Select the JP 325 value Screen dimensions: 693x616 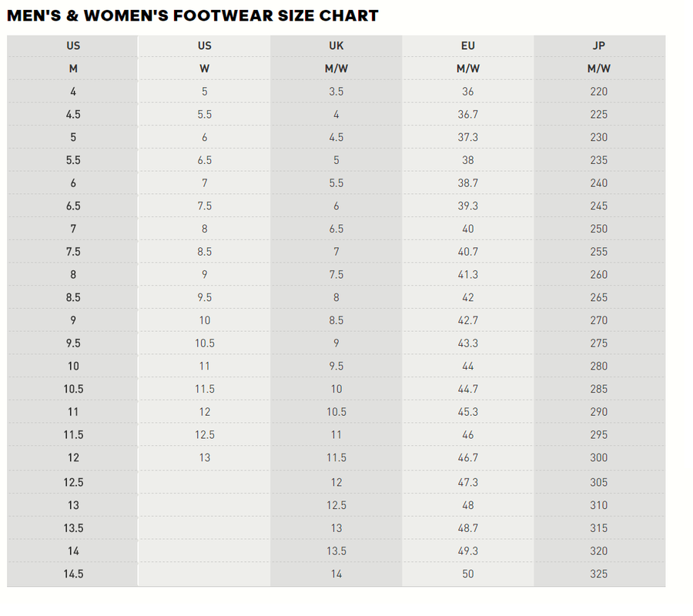tap(599, 574)
